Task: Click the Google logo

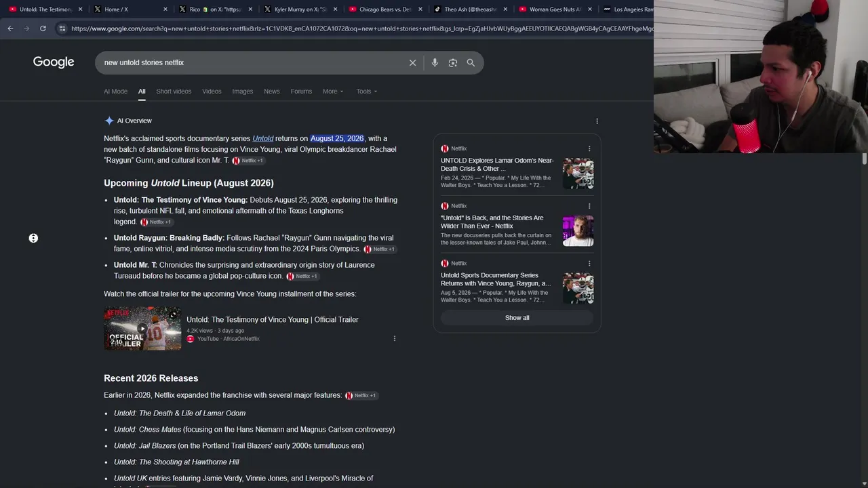Action: tap(54, 62)
